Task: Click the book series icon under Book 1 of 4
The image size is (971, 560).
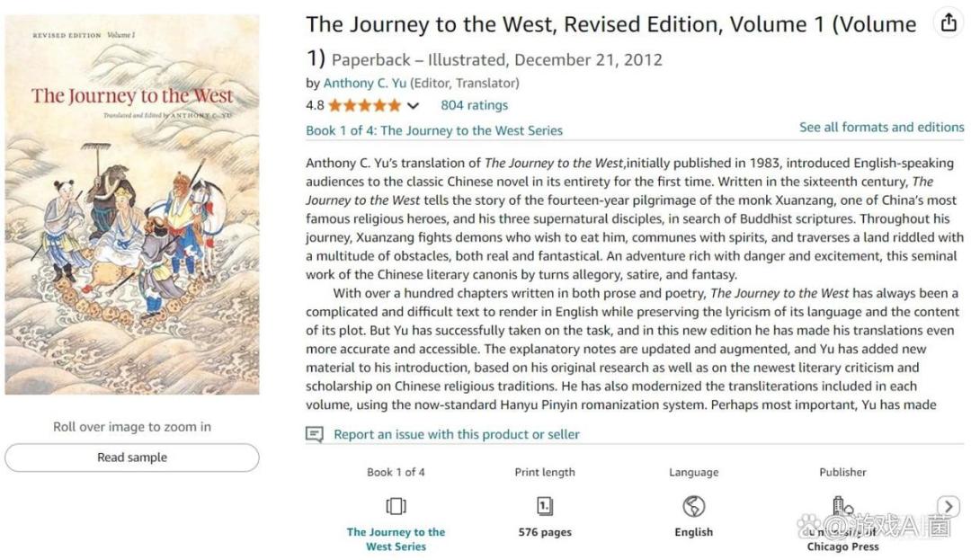Action: (396, 506)
